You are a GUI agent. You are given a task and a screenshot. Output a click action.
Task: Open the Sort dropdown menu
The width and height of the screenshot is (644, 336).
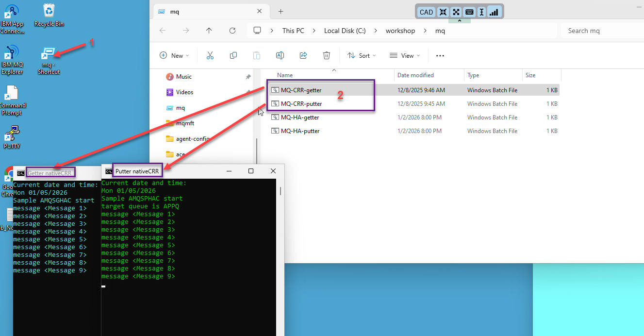[362, 56]
